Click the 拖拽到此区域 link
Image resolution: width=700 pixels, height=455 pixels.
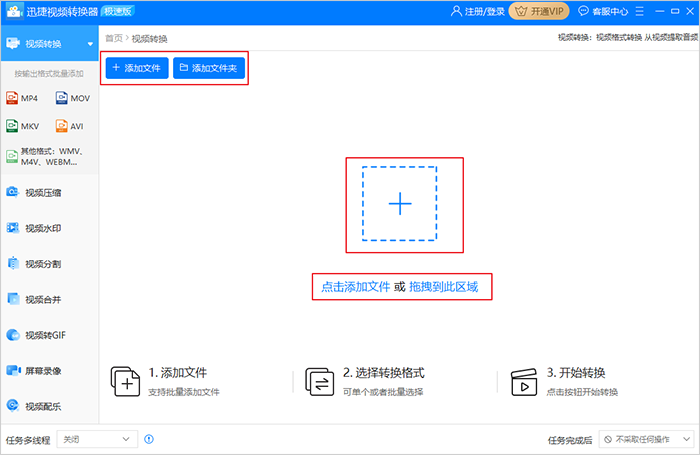[443, 287]
